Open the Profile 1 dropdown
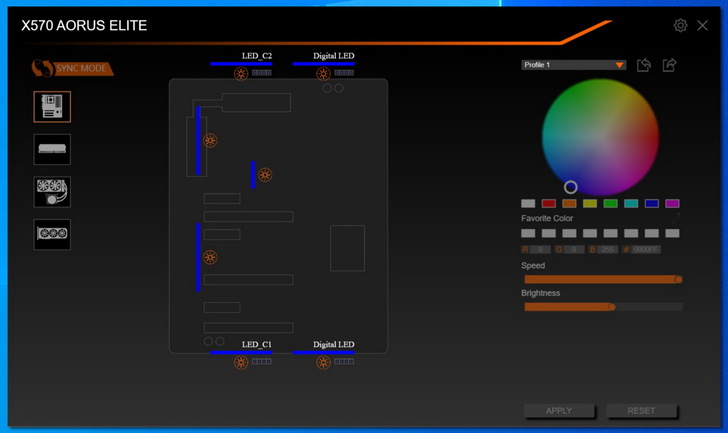This screenshot has width=728, height=433. tap(573, 65)
